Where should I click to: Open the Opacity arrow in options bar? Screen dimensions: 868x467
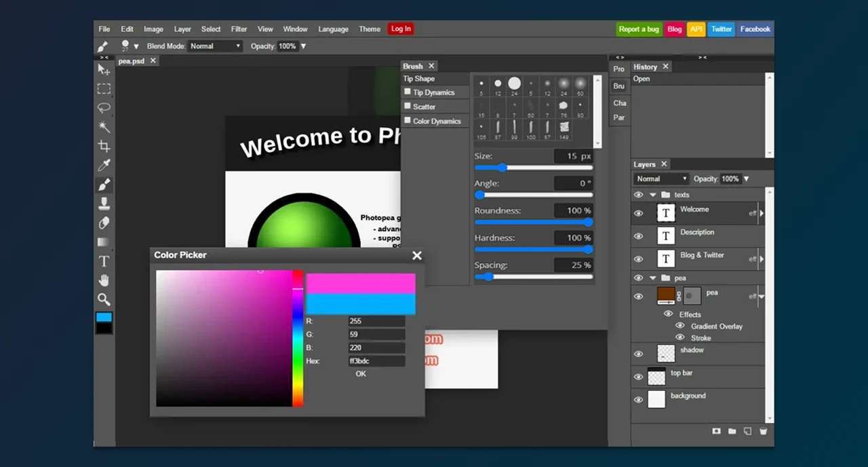303,46
